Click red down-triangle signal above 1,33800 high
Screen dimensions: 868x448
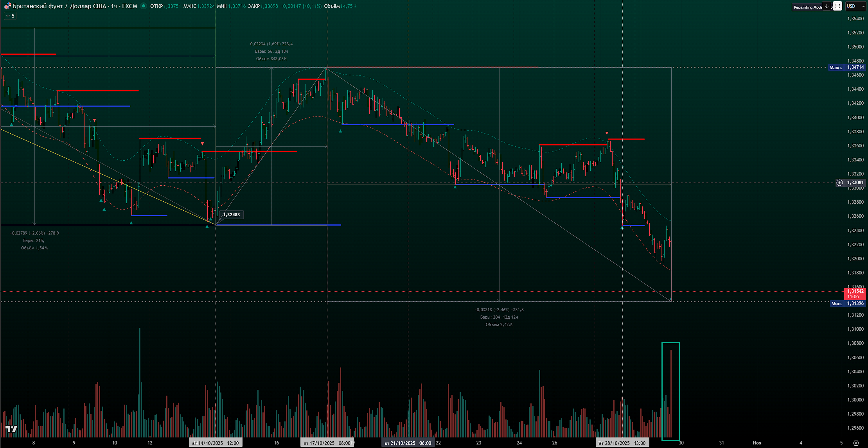click(x=607, y=133)
